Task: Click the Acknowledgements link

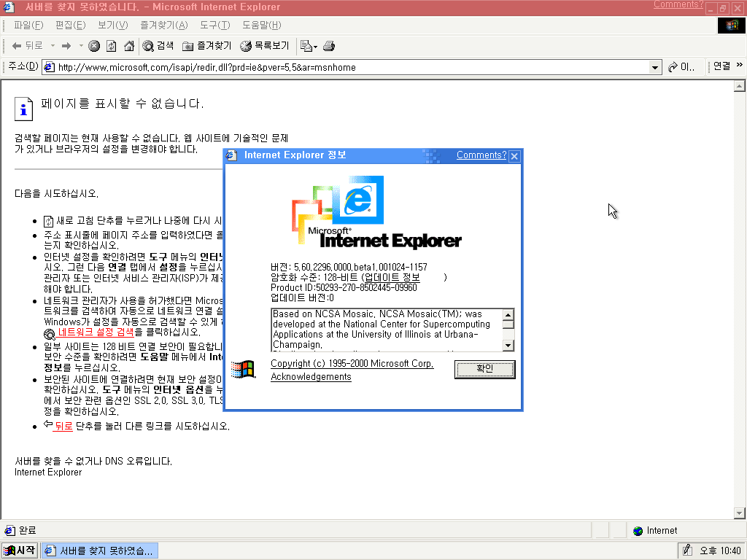Action: tap(311, 377)
